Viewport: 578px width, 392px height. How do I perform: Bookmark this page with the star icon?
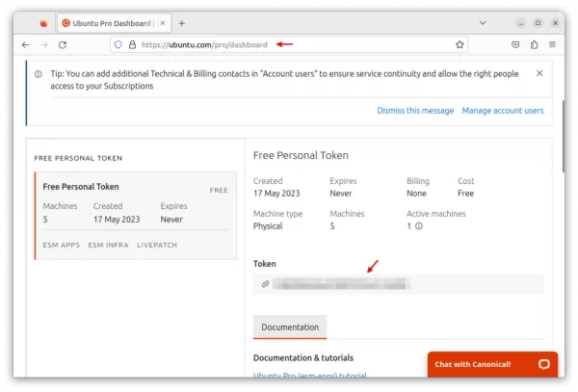tap(460, 44)
